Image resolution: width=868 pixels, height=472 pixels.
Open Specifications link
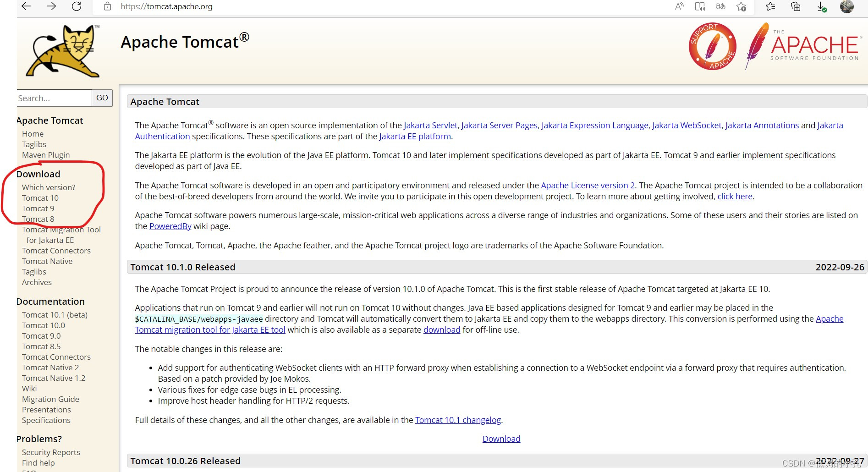pos(46,420)
